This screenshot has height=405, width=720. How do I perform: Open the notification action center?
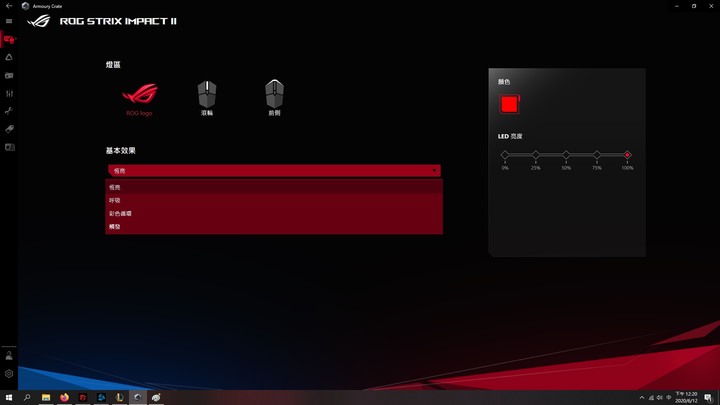tap(709, 398)
